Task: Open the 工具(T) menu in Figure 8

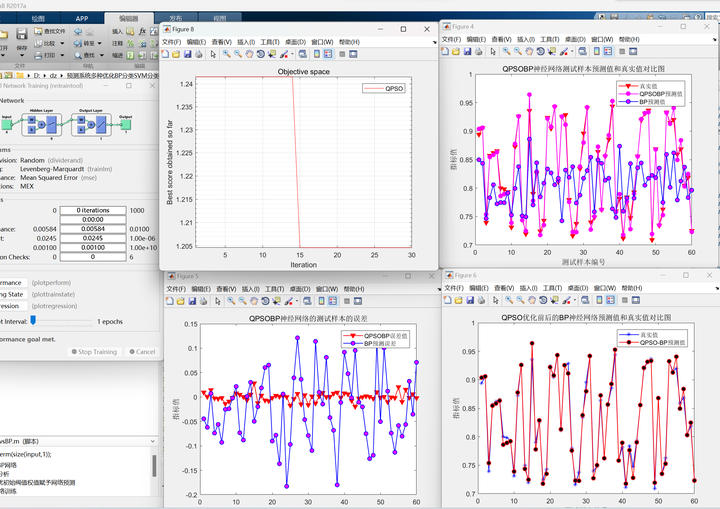Action: (x=269, y=42)
